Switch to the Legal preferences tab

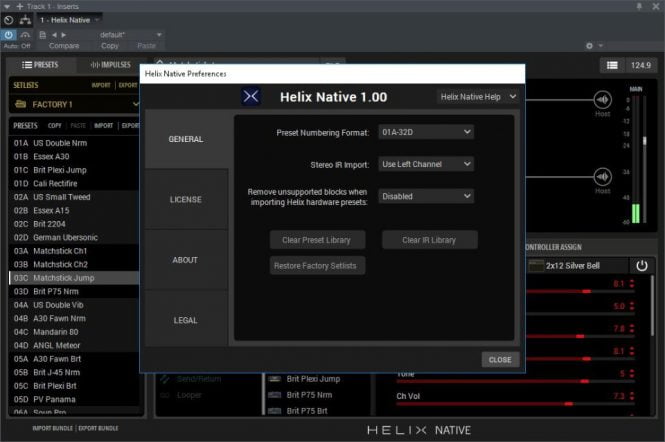[186, 320]
